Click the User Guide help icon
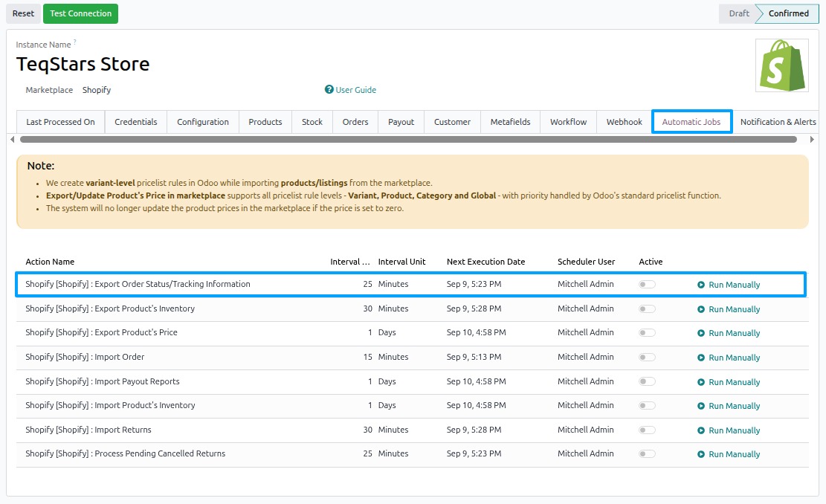 329,89
